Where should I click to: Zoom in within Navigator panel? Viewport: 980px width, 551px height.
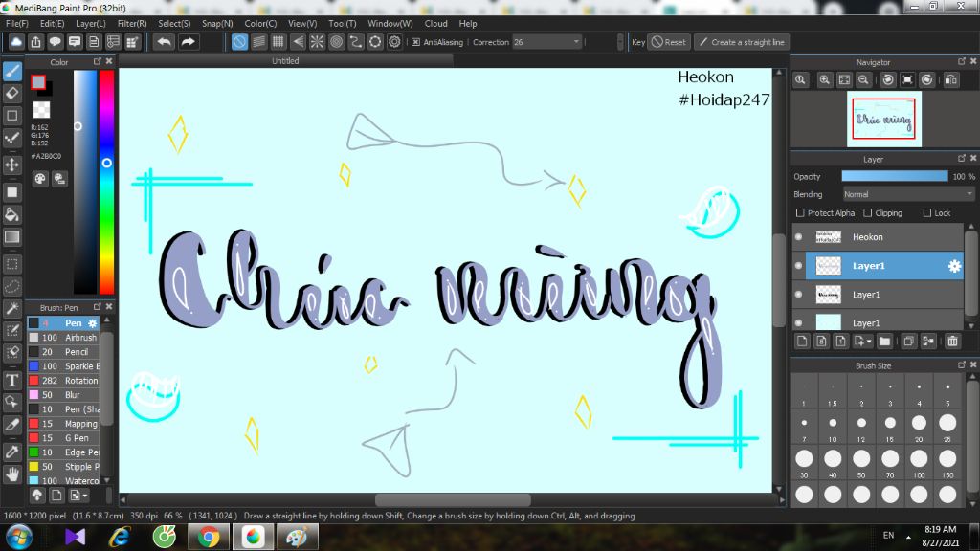point(825,80)
